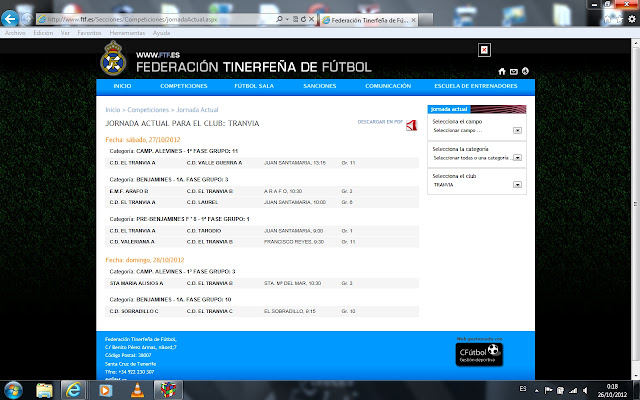The width and height of the screenshot is (640, 400).
Task: Click the DESCARGAR EN PDF link
Action: point(380,122)
